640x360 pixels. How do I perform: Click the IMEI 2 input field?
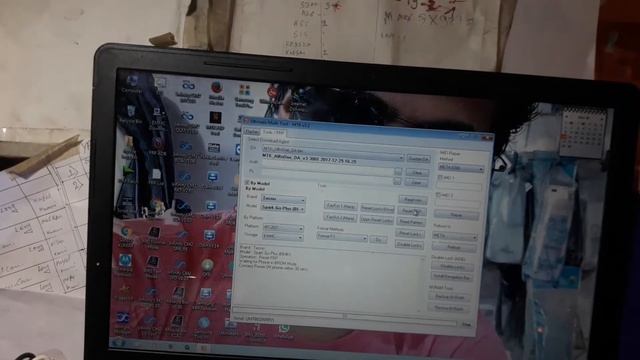click(457, 203)
